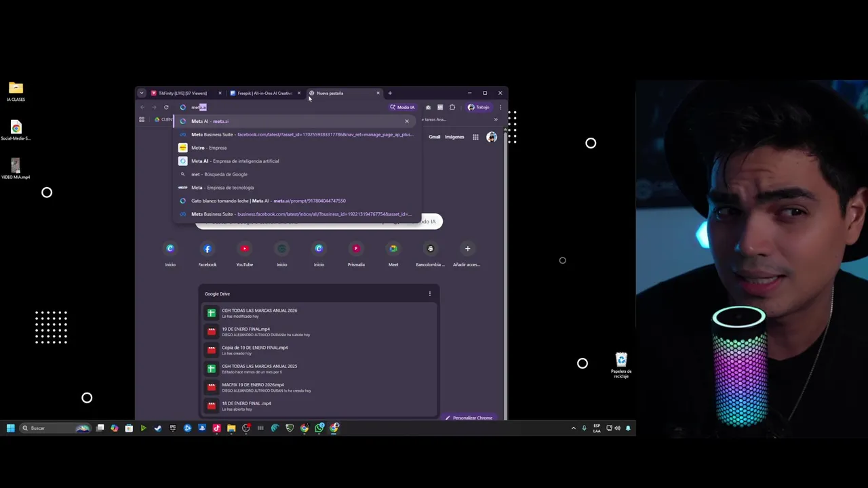Viewport: 868px width, 488px height.
Task: Open the taskbar volume speaker icon
Action: tap(617, 428)
